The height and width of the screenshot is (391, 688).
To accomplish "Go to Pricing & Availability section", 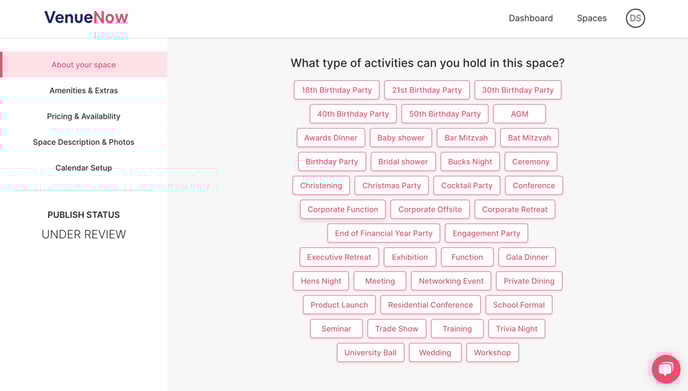I will point(84,116).
